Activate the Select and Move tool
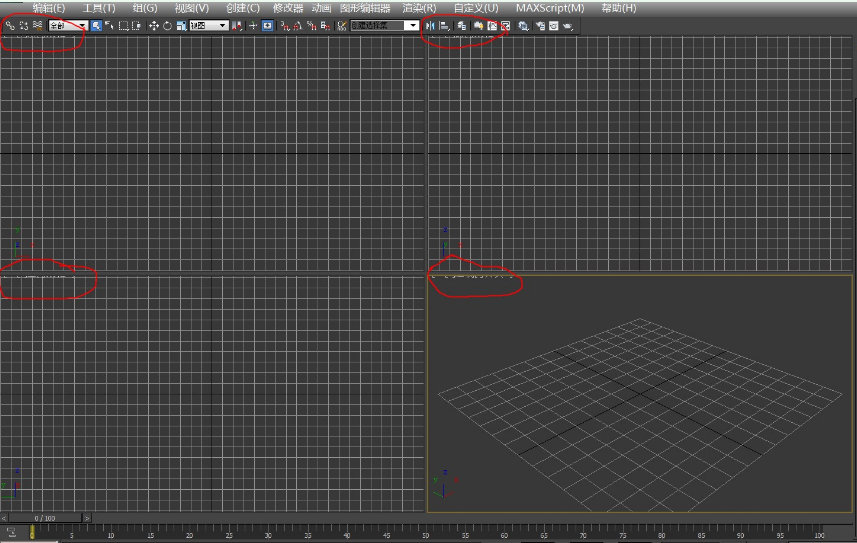This screenshot has width=857, height=543. (x=154, y=26)
